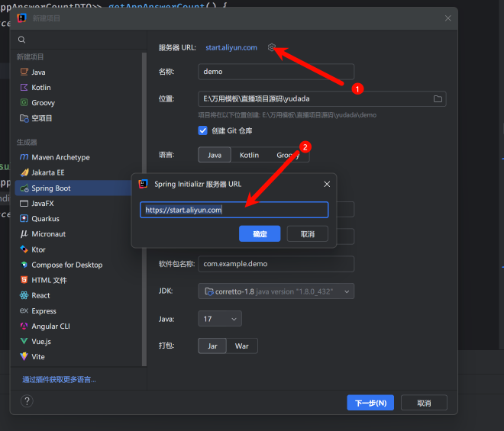
Task: Click the 名称 field containing demo
Action: pyautogui.click(x=276, y=72)
